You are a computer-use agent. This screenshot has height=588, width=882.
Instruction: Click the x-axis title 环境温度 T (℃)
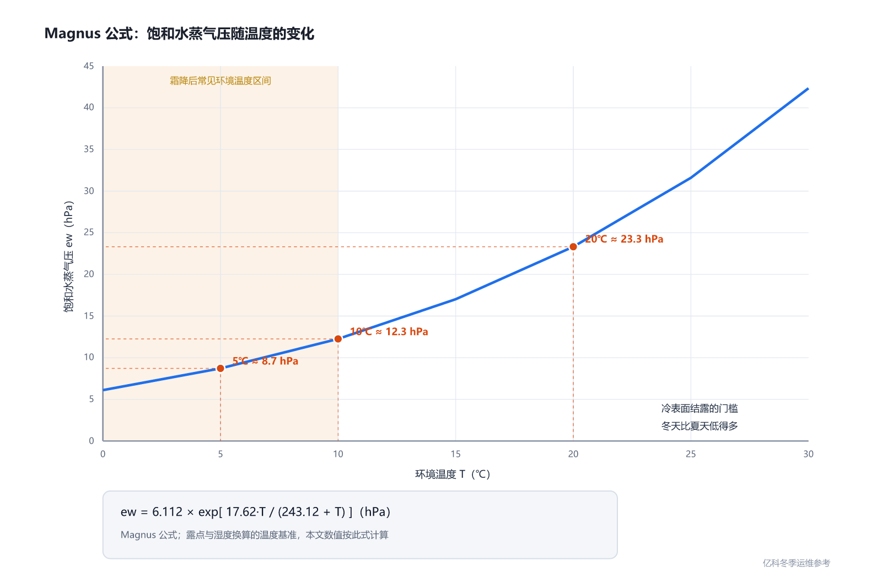point(453,474)
